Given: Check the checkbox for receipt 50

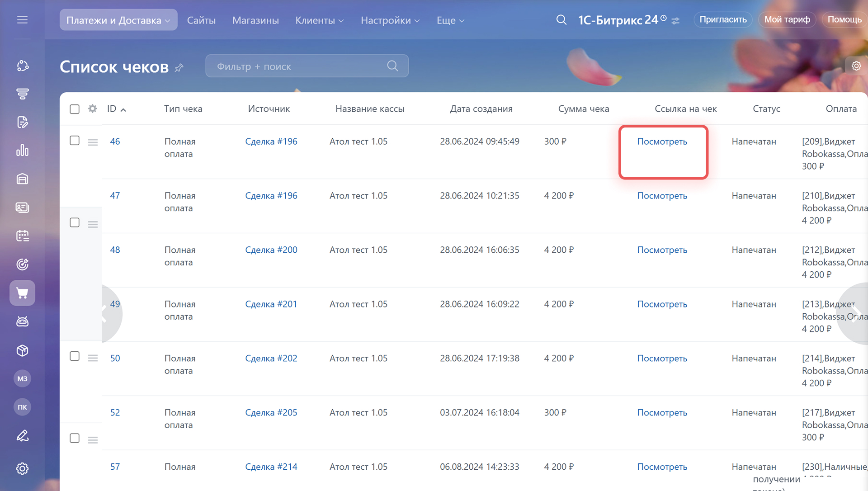Looking at the screenshot, I should (75, 356).
